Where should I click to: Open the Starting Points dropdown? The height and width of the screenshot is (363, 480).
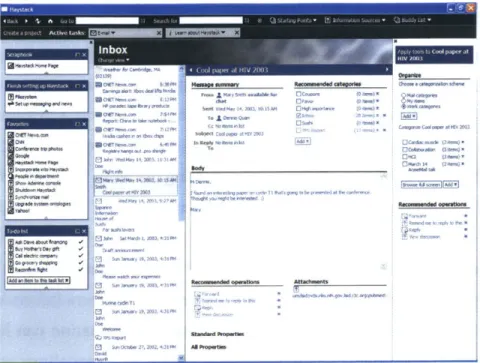[x=293, y=20]
